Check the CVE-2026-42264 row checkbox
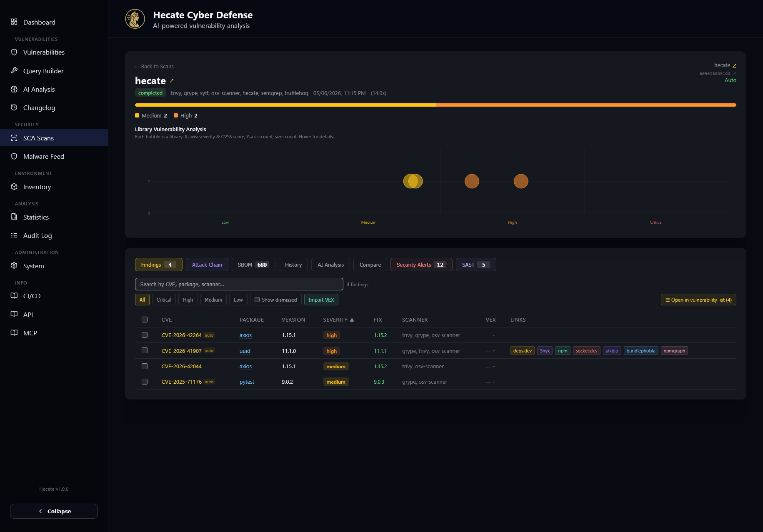The height and width of the screenshot is (532, 763). pos(145,335)
